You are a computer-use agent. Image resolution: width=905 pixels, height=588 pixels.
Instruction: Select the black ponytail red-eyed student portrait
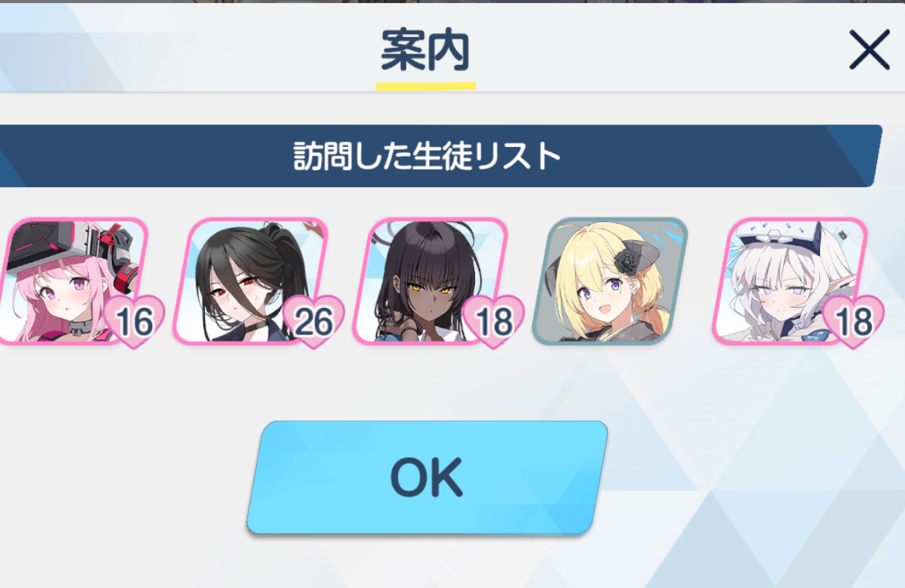pos(251,281)
